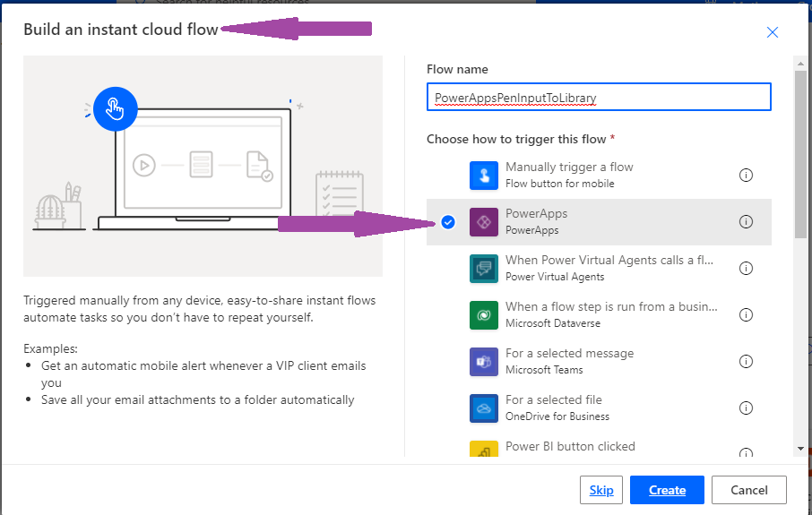Click the Power Virtual Agents subtitle text
Screen dimensions: 812x515
coord(555,277)
